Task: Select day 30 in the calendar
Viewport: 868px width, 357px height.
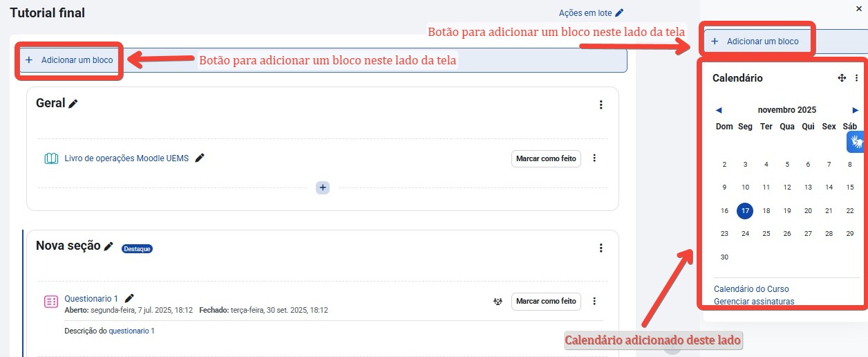Action: point(724,257)
